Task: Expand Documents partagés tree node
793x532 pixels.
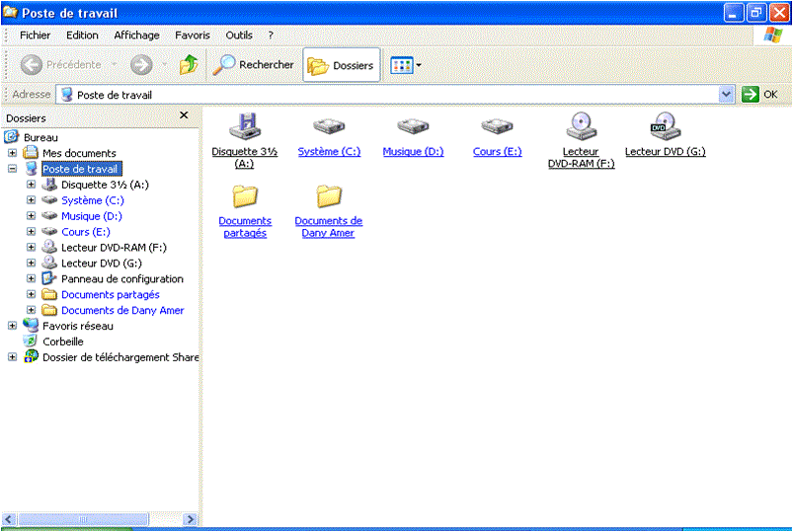Action: tap(31, 294)
